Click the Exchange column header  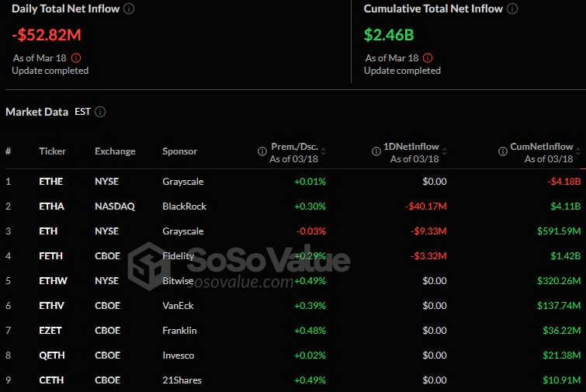point(115,151)
